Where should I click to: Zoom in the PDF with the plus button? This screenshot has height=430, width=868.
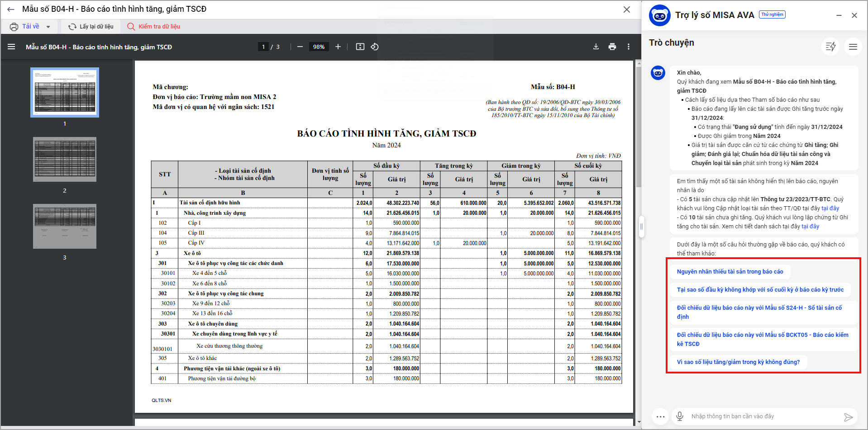pos(338,47)
